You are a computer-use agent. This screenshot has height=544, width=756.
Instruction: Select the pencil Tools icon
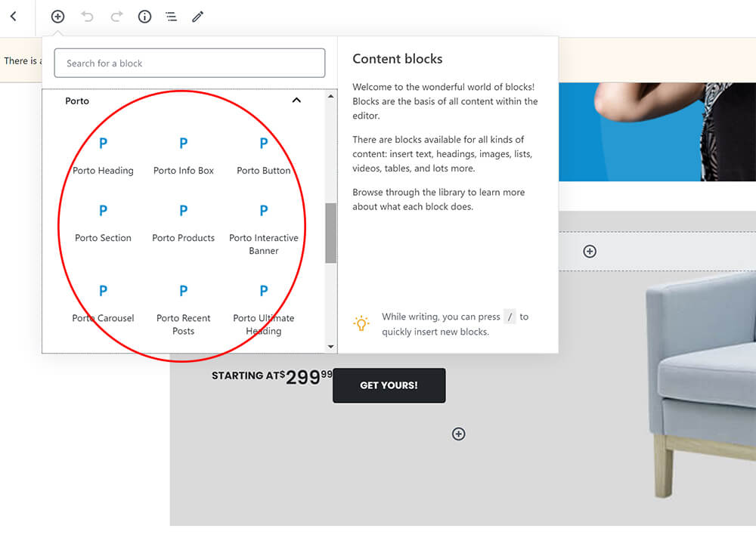point(198,17)
